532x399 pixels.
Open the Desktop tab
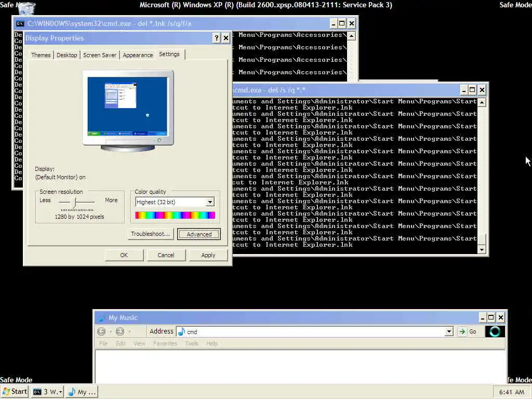pos(67,55)
